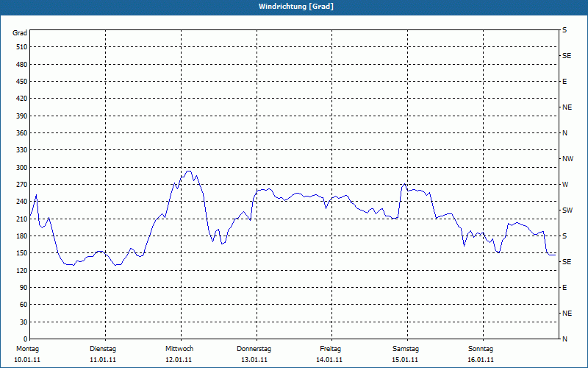The height and width of the screenshot is (368, 588).
Task: Click the date 15.01.11
Action: click(x=405, y=360)
